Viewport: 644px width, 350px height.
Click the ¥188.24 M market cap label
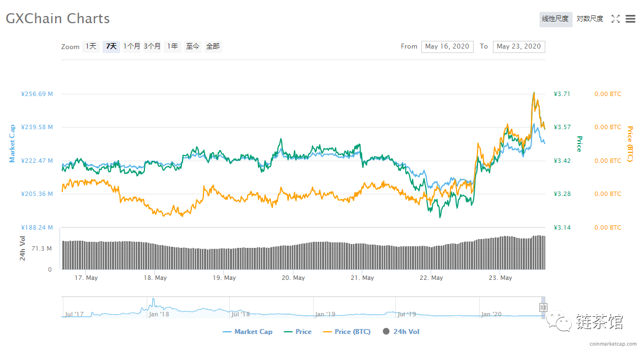pyautogui.click(x=37, y=227)
